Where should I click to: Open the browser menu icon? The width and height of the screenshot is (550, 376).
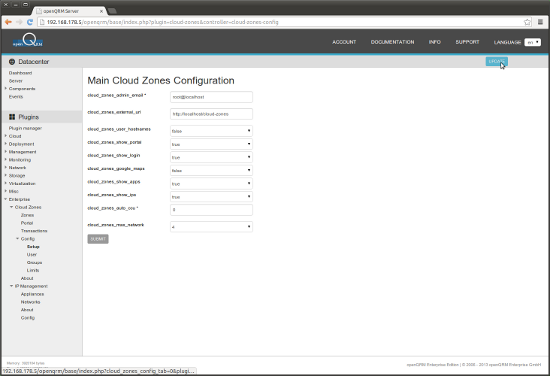coord(540,22)
